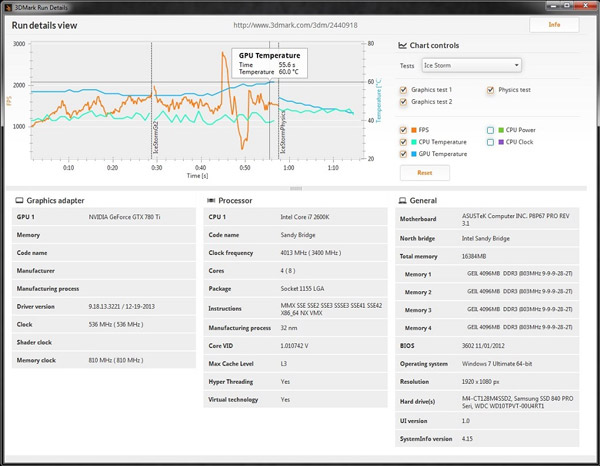
Task: Click the Processor chip icon
Action: pyautogui.click(x=211, y=200)
